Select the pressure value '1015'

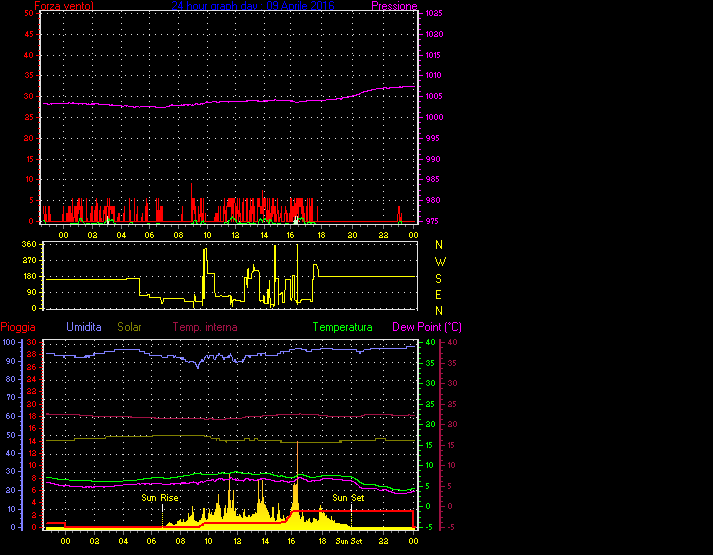pyautogui.click(x=434, y=55)
